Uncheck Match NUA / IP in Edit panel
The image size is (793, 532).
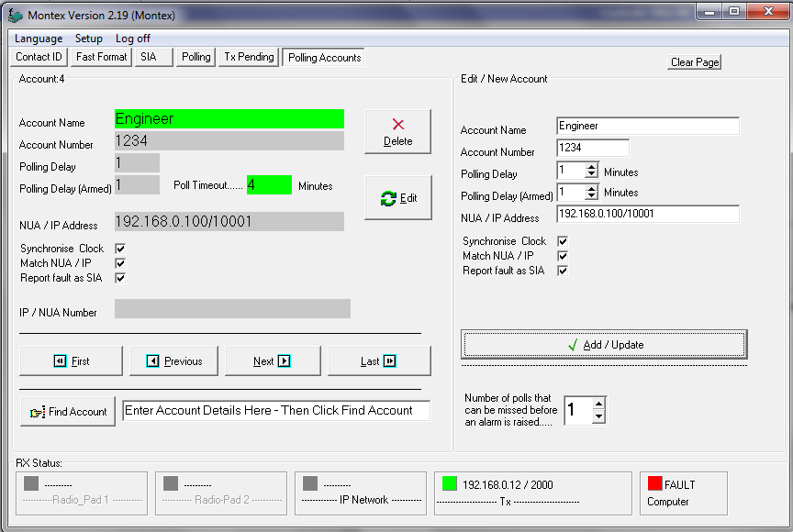(x=563, y=256)
